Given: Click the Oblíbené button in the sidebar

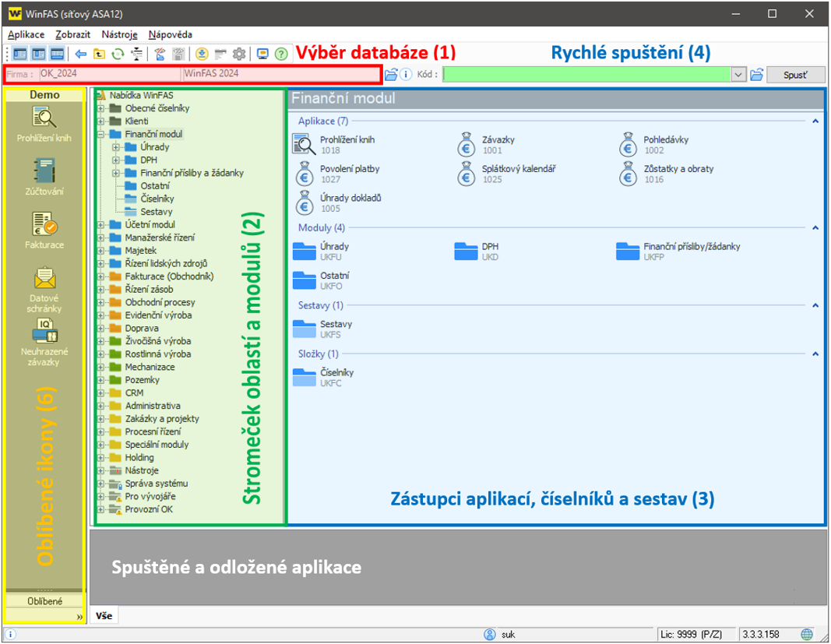Looking at the screenshot, I should click(x=45, y=600).
